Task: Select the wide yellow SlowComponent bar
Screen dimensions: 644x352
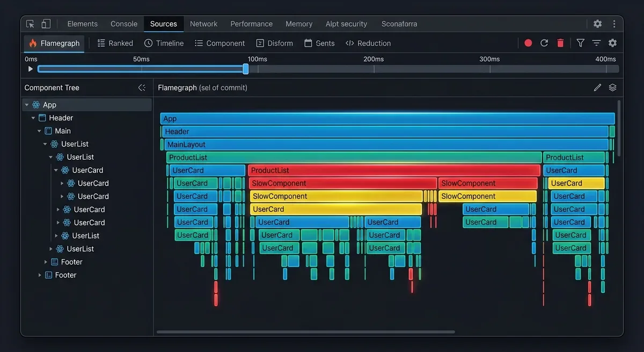Action: (x=336, y=196)
